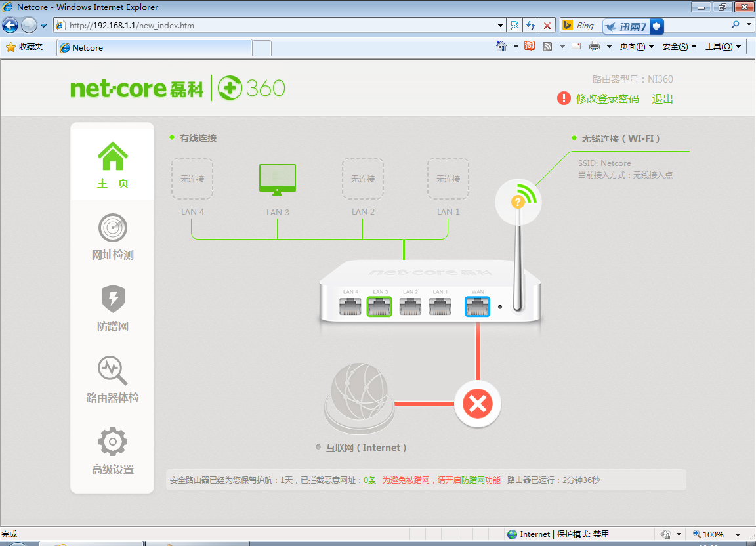Viewport: 756px width, 546px height.
Task: Go back with the browser Back button
Action: click(x=10, y=25)
